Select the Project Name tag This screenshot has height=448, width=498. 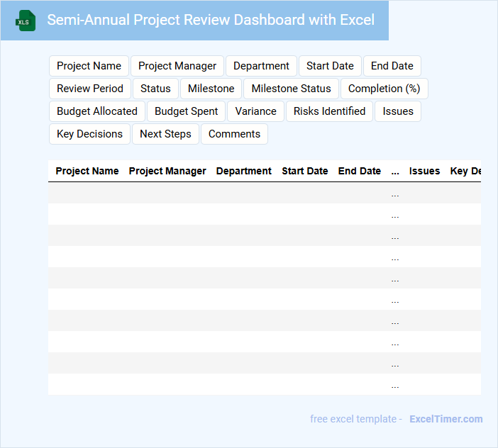[89, 66]
